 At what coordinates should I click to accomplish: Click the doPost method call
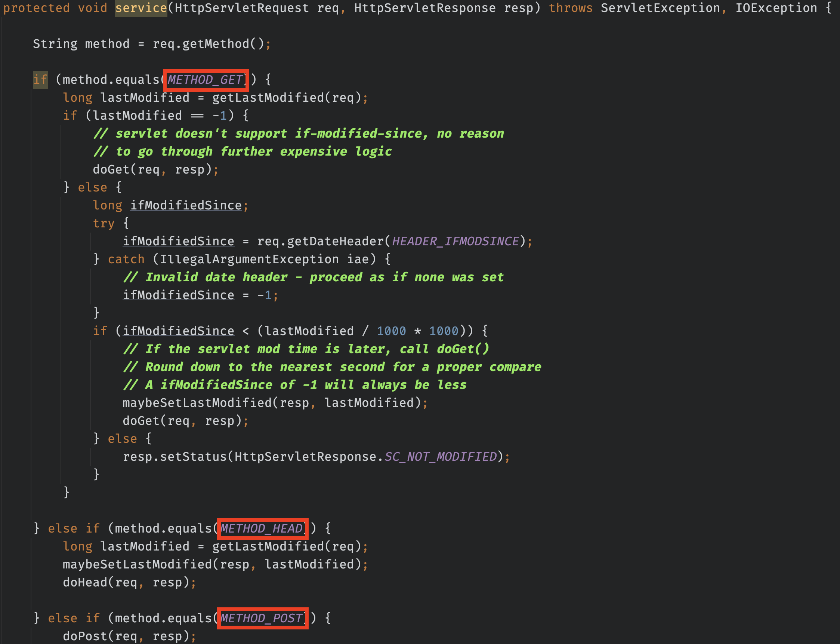pyautogui.click(x=85, y=637)
